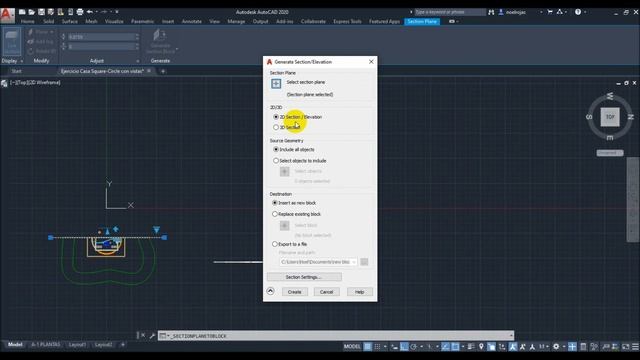Add new drawing tab plus button
The height and width of the screenshot is (360, 640).
(x=163, y=71)
